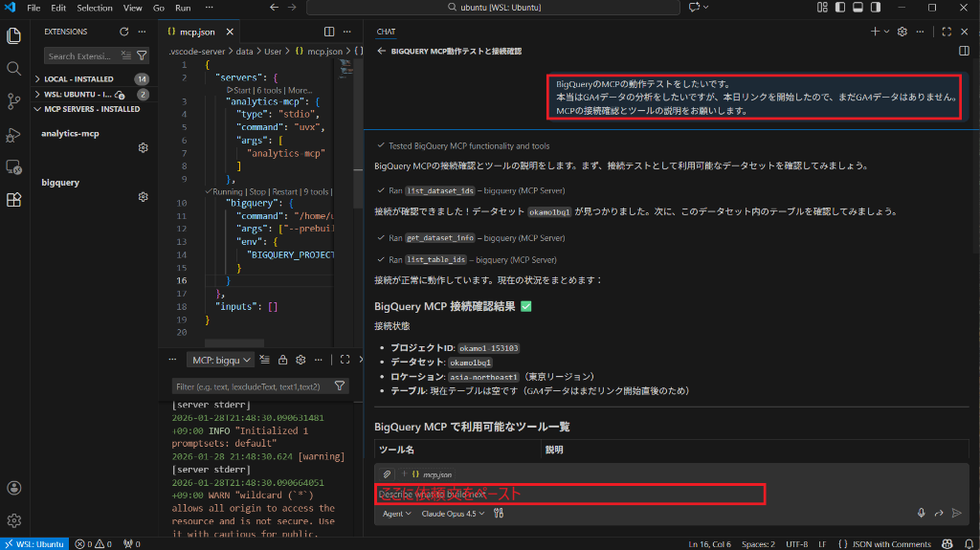Close the mcp.json tab
The width and height of the screenshot is (980, 550).
(x=230, y=32)
